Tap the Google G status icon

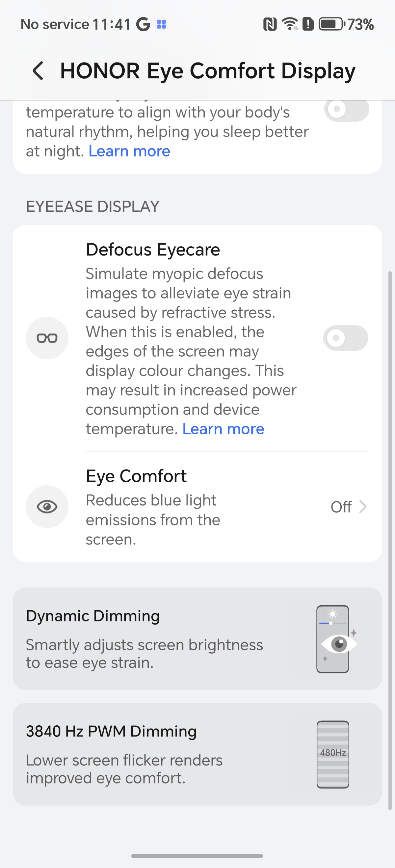pyautogui.click(x=143, y=24)
